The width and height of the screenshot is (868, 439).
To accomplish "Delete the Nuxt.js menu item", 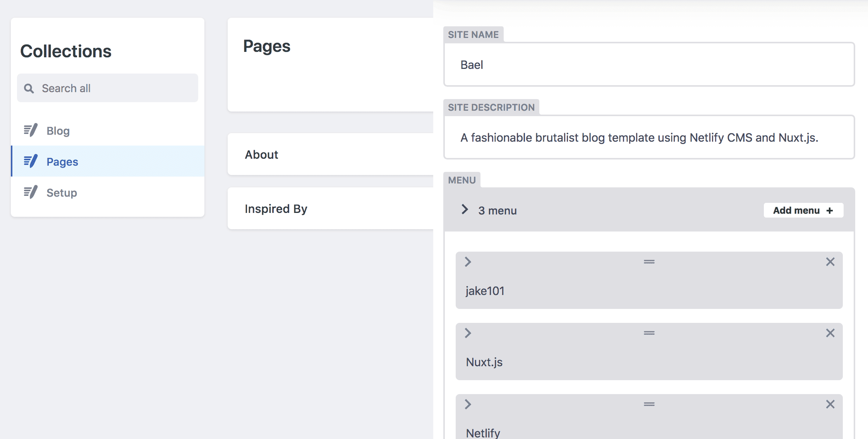I will [830, 333].
